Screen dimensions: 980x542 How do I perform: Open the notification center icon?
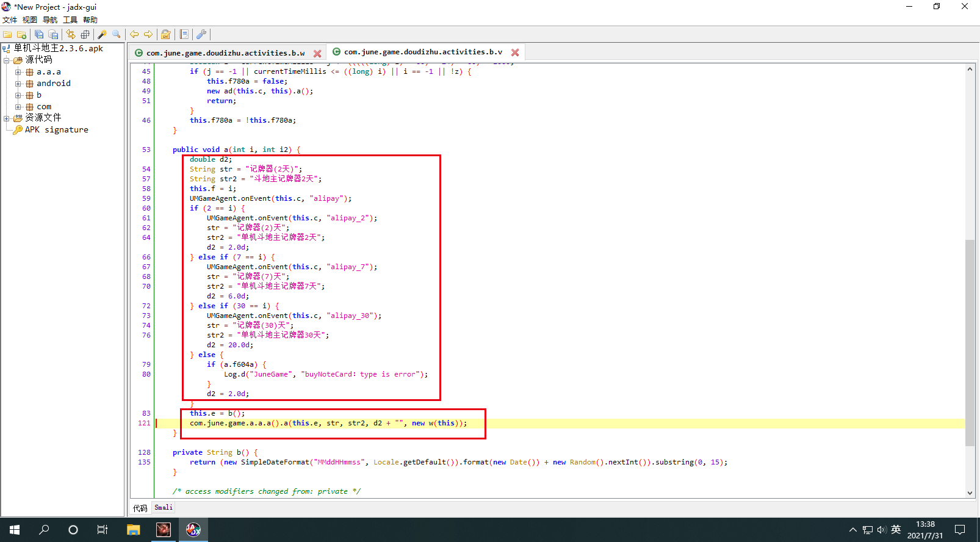960,530
